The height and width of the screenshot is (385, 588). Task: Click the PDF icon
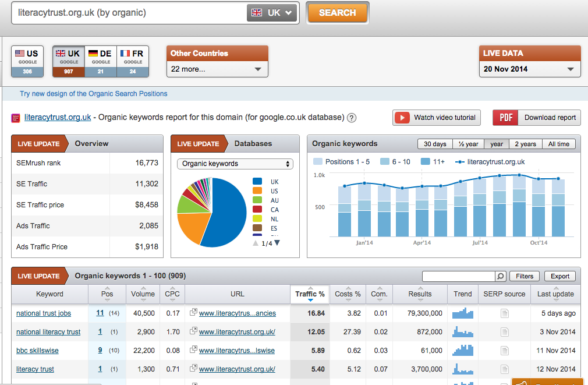[x=505, y=118]
